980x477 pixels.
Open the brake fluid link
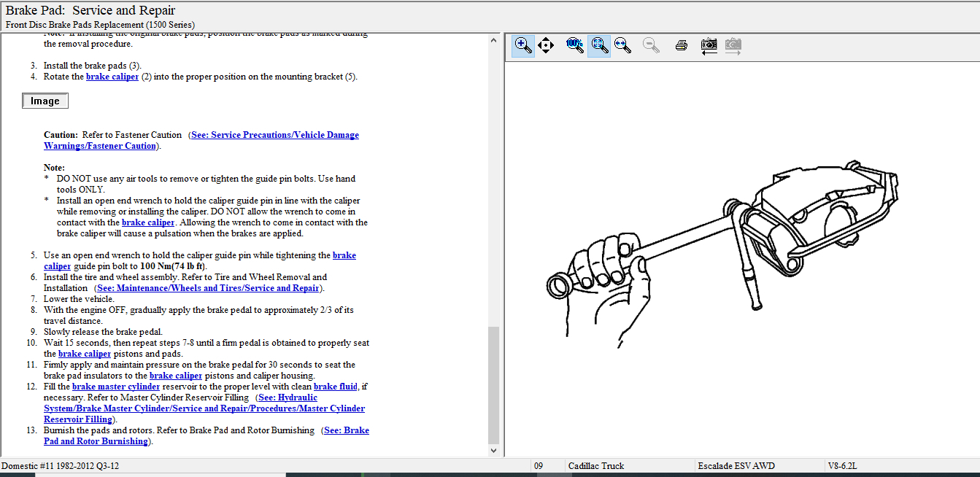point(337,387)
